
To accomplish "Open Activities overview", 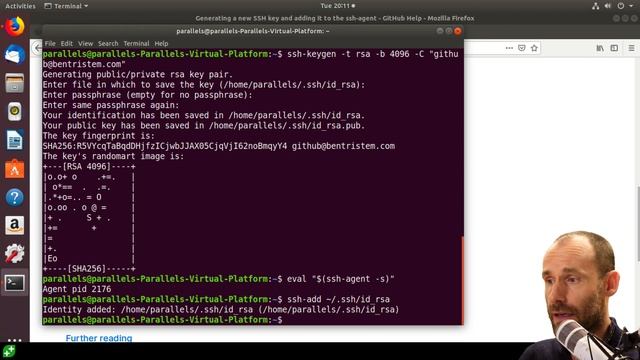I will tap(20, 6).
